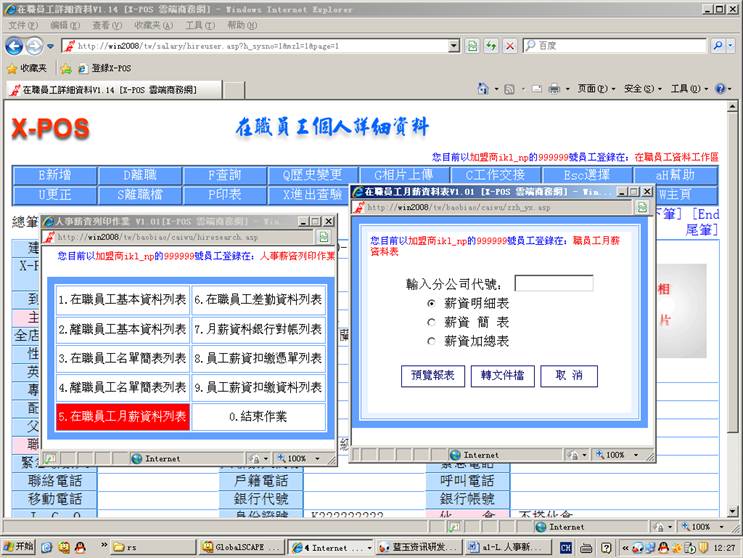This screenshot has width=743, height=558.
Task: Click the IE back navigation arrow
Action: click(x=15, y=46)
